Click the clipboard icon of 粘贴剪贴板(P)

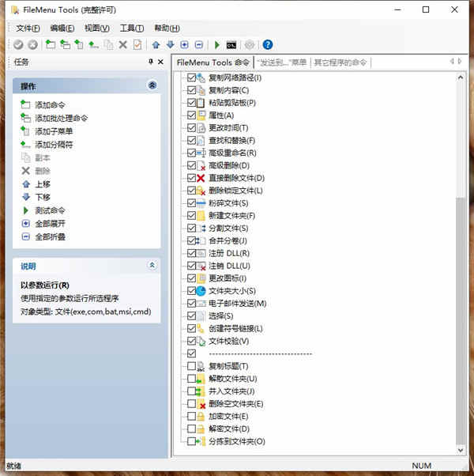click(201, 103)
